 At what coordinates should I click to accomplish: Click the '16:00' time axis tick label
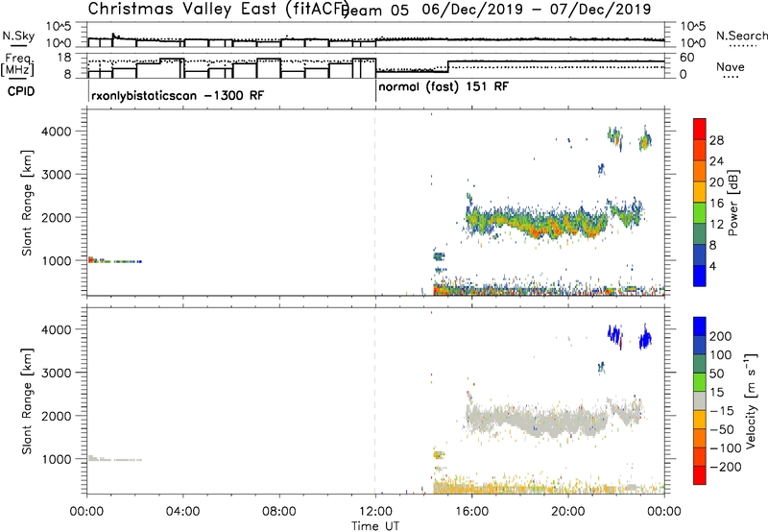point(471,512)
